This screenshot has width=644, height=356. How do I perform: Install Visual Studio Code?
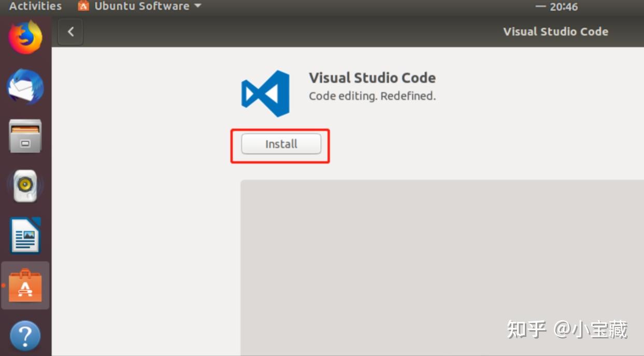coord(280,144)
